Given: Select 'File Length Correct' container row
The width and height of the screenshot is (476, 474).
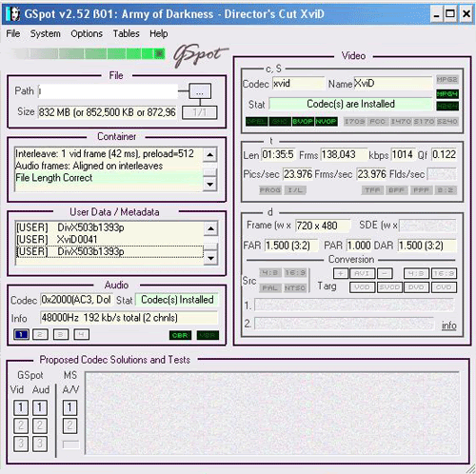Looking at the screenshot, I should pyautogui.click(x=108, y=178).
